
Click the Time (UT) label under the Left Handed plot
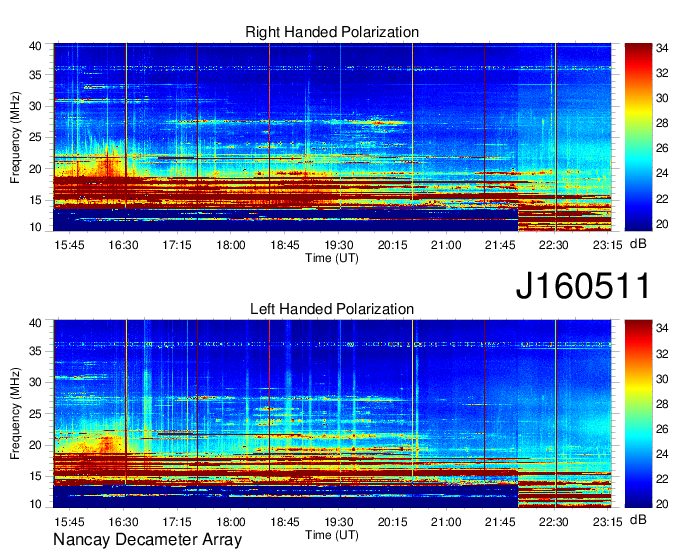(332, 535)
